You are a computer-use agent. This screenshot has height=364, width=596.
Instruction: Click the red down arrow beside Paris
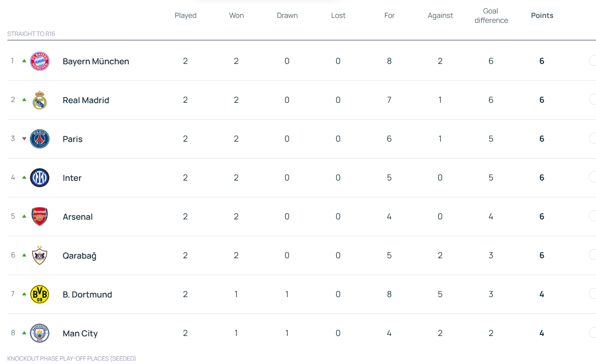coord(24,139)
